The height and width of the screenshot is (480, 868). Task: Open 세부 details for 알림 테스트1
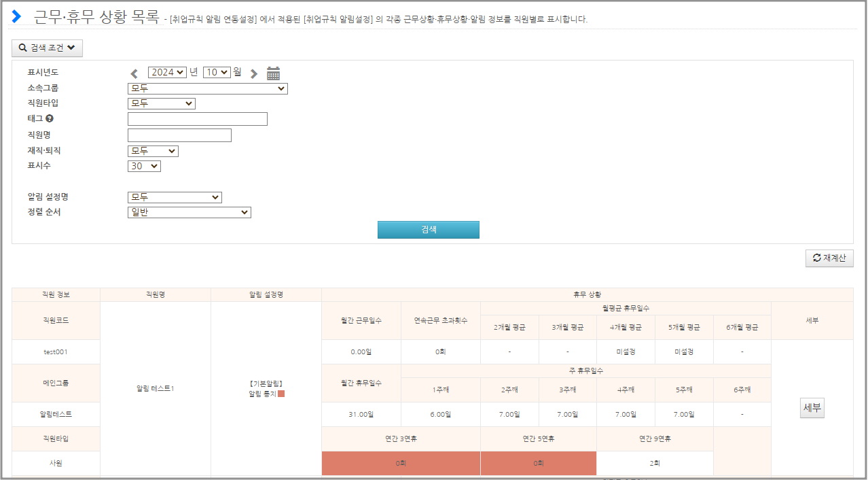812,408
